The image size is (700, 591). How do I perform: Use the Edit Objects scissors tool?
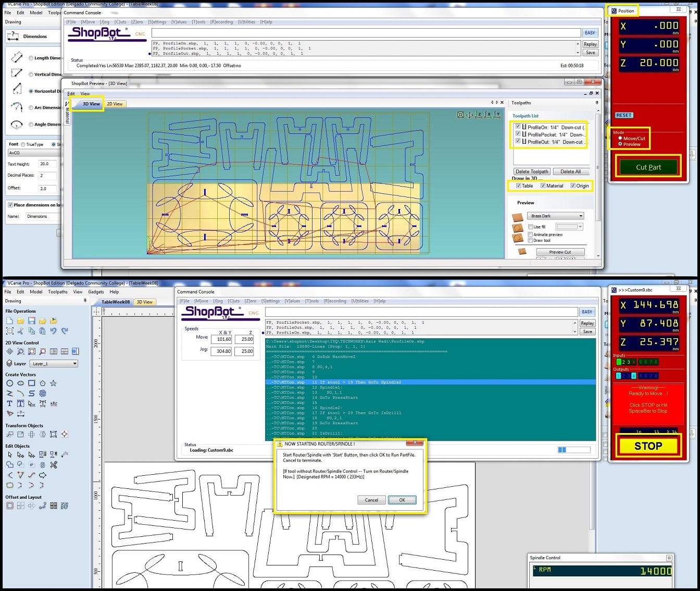(54, 464)
